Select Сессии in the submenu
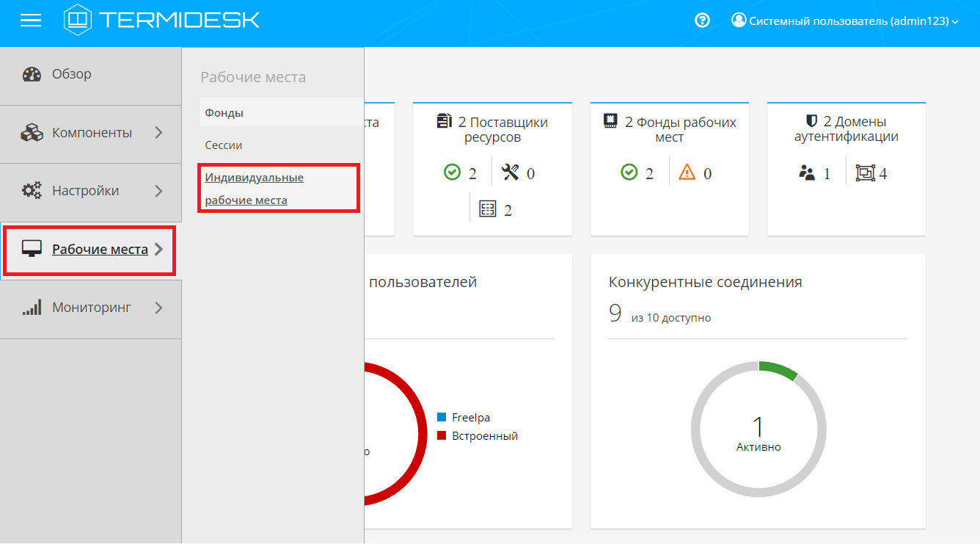 (x=224, y=145)
